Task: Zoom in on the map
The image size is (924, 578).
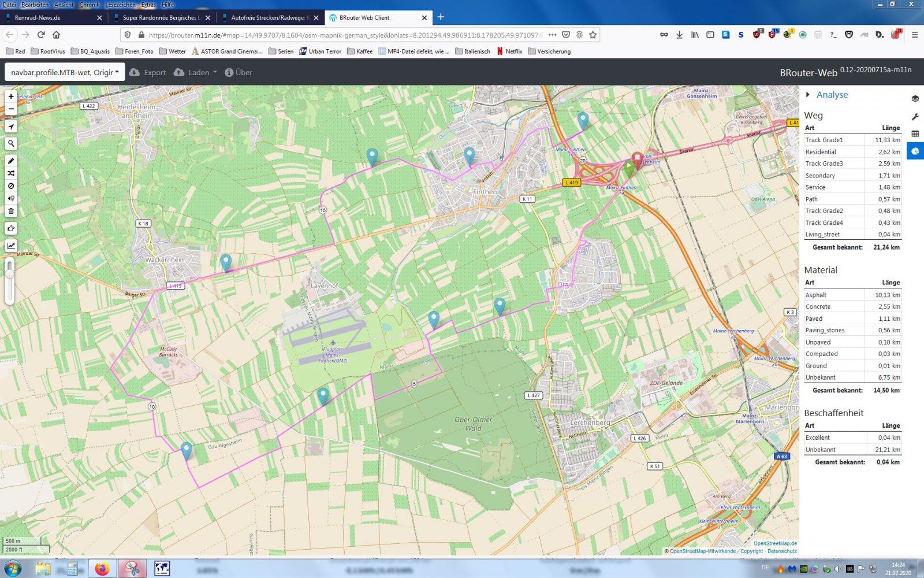Action: (11, 97)
